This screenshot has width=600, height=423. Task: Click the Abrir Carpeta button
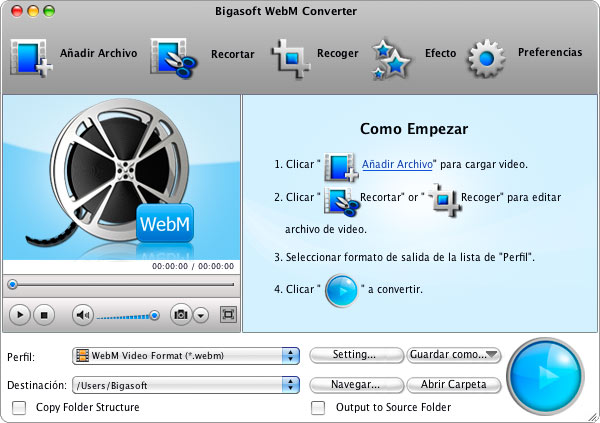(454, 385)
